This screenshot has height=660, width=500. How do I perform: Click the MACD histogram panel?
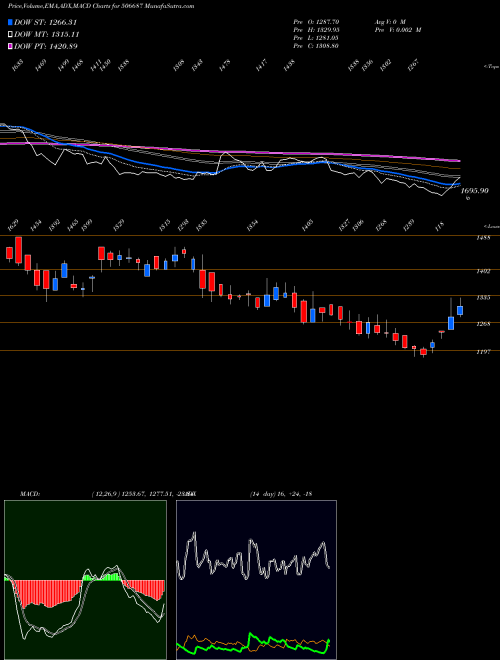click(x=85, y=580)
